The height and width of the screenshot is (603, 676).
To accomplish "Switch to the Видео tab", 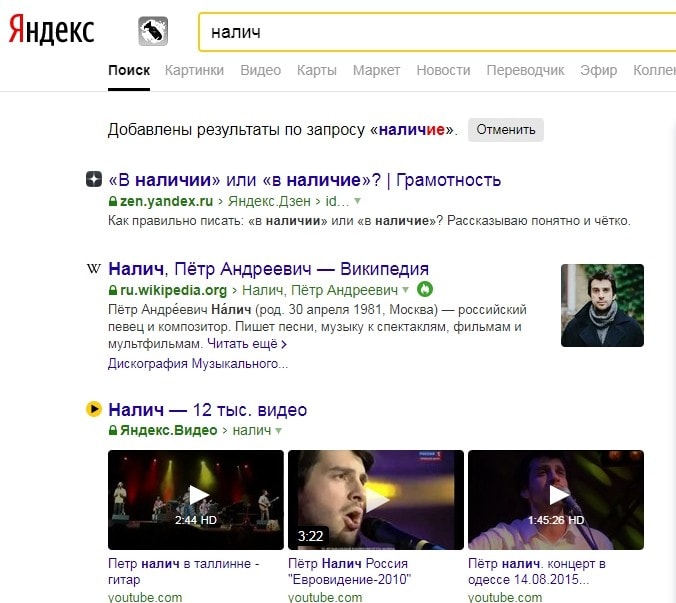I will pos(260,70).
